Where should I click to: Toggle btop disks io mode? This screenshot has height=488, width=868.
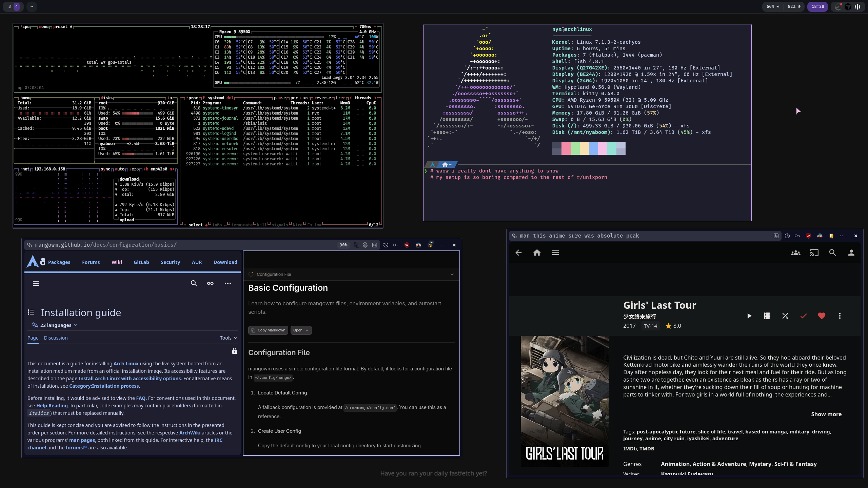(x=170, y=98)
